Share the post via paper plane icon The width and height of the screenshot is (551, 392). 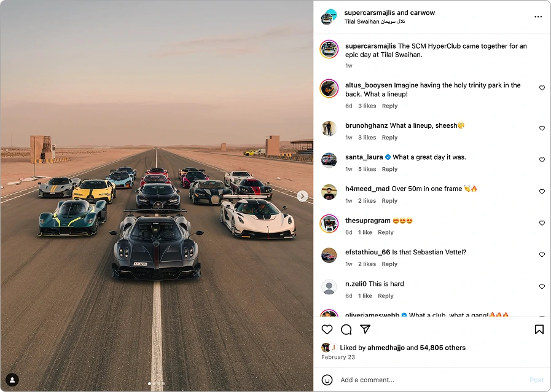(x=365, y=329)
